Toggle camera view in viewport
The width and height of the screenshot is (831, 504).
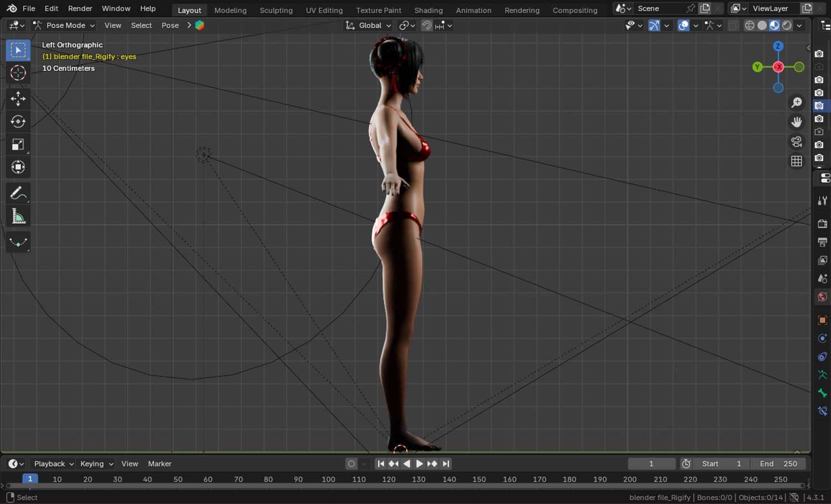click(797, 142)
